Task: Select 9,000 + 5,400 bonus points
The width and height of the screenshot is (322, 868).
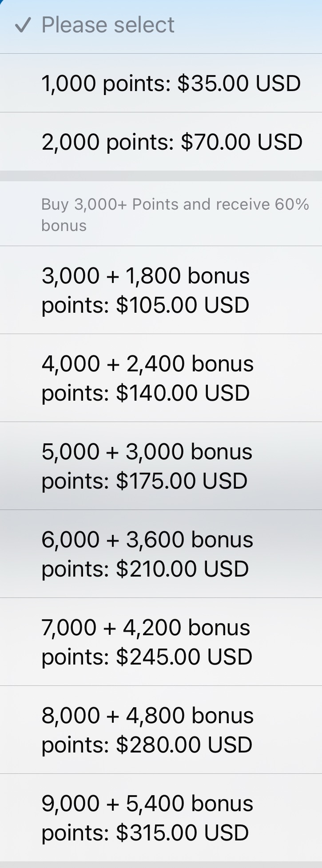Action: 147,818
